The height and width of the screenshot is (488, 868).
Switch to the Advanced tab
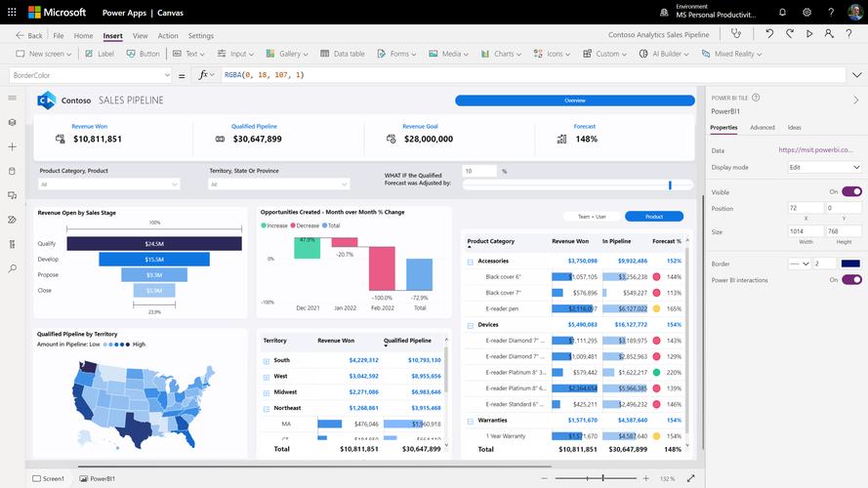click(762, 128)
